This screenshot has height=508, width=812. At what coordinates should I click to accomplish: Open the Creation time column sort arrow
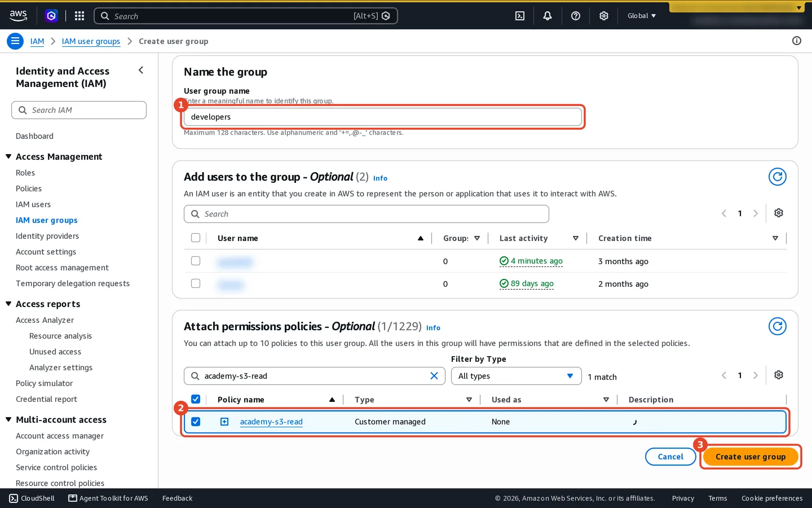coord(775,238)
